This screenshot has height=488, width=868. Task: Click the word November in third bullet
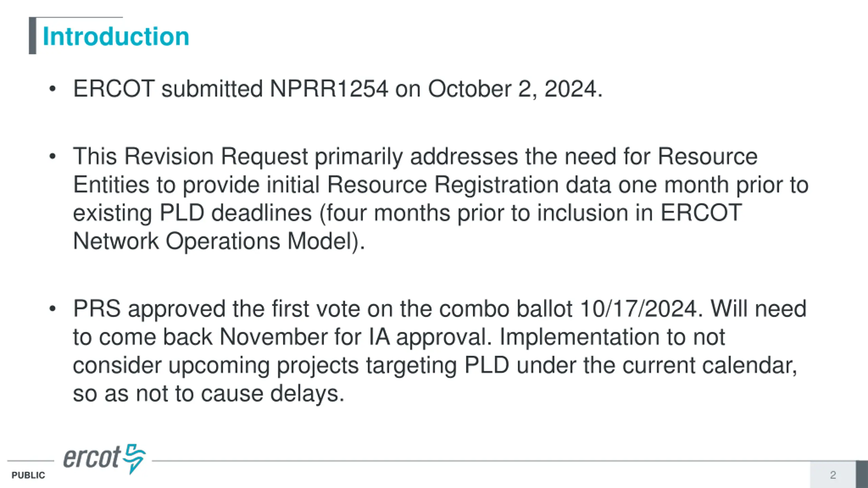273,337
